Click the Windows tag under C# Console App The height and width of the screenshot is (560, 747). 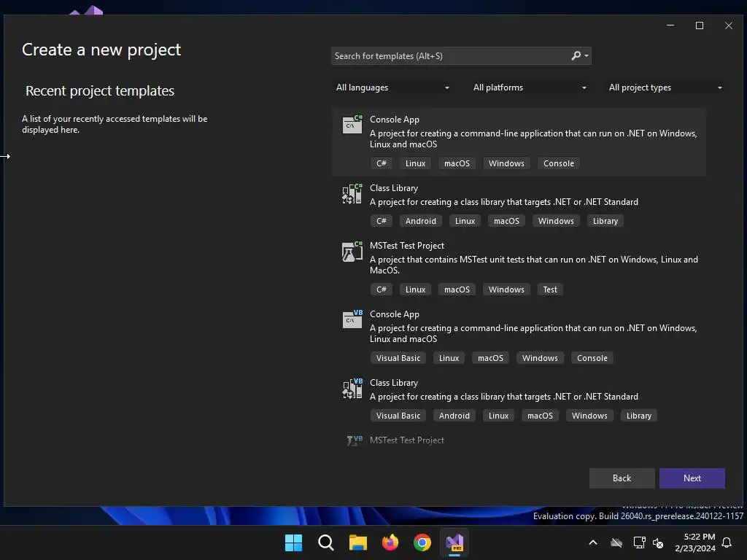click(x=506, y=163)
